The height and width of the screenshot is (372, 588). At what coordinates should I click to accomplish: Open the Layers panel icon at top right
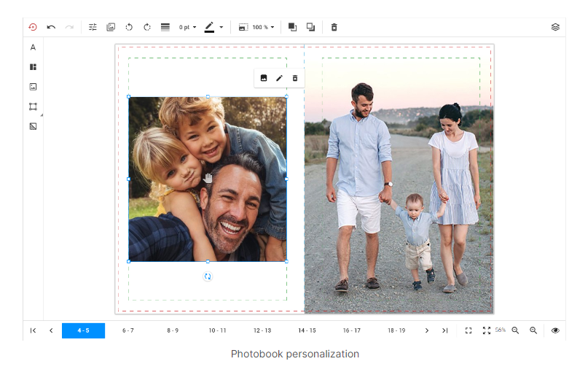coord(555,27)
